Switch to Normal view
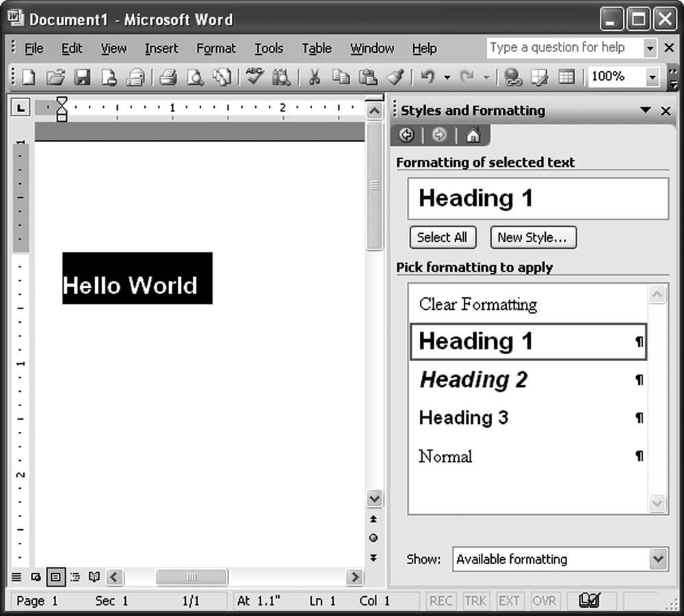Image resolution: width=684 pixels, height=616 pixels. point(16,577)
